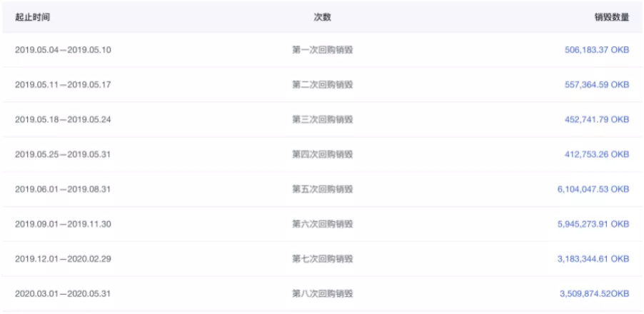The width and height of the screenshot is (644, 314).
Task: Click the 销毁数量 column header
Action: tap(612, 17)
